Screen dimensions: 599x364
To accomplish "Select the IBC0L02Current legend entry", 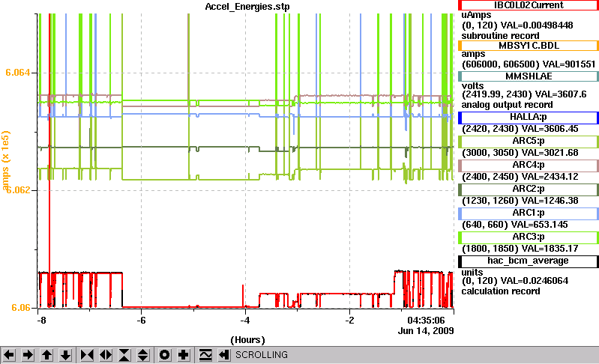I will 529,5.
